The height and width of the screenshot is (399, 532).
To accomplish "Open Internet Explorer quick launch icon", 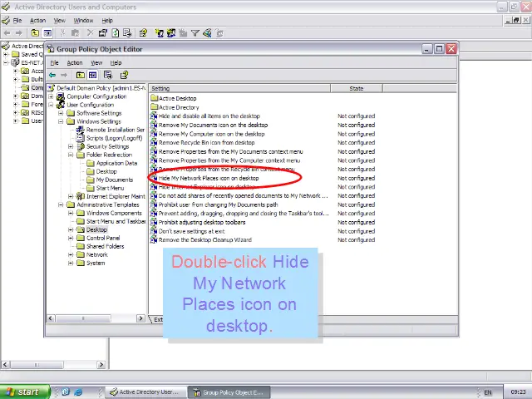I will (78, 392).
